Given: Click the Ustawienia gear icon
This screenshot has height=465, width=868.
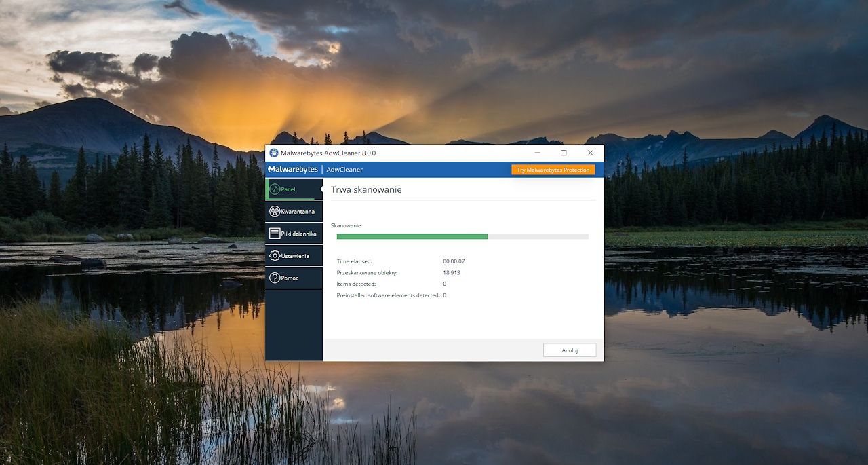Looking at the screenshot, I should (x=275, y=256).
